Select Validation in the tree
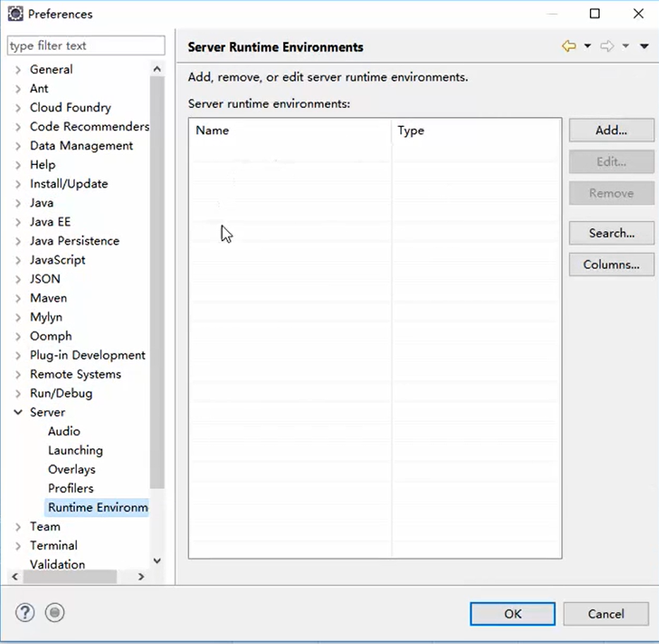The width and height of the screenshot is (659, 644). pyautogui.click(x=57, y=564)
